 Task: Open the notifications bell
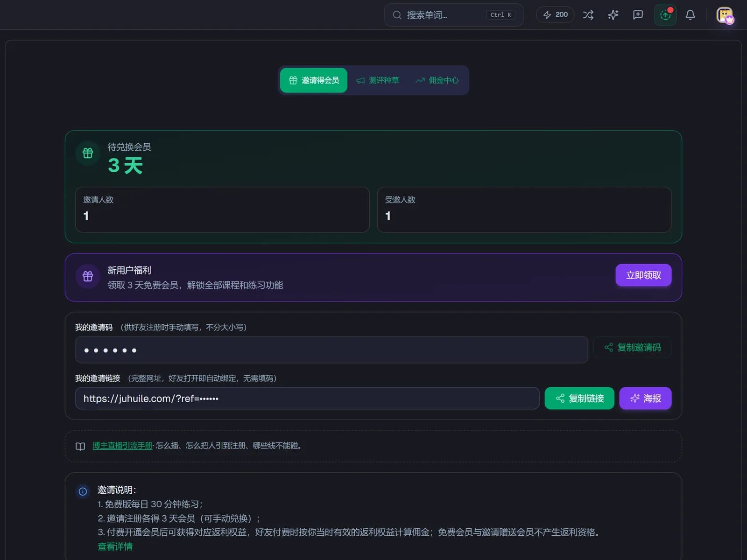click(690, 15)
